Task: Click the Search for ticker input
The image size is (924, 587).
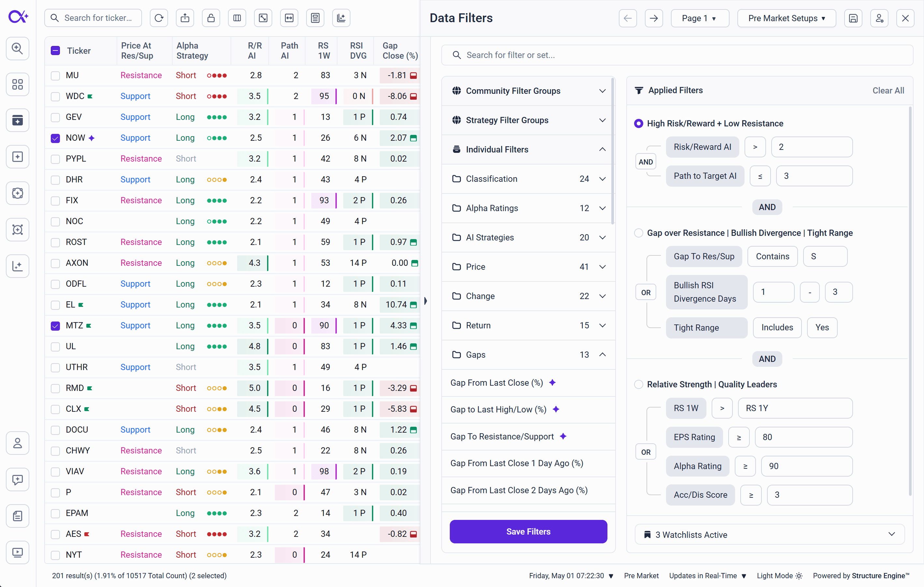Action: click(93, 18)
